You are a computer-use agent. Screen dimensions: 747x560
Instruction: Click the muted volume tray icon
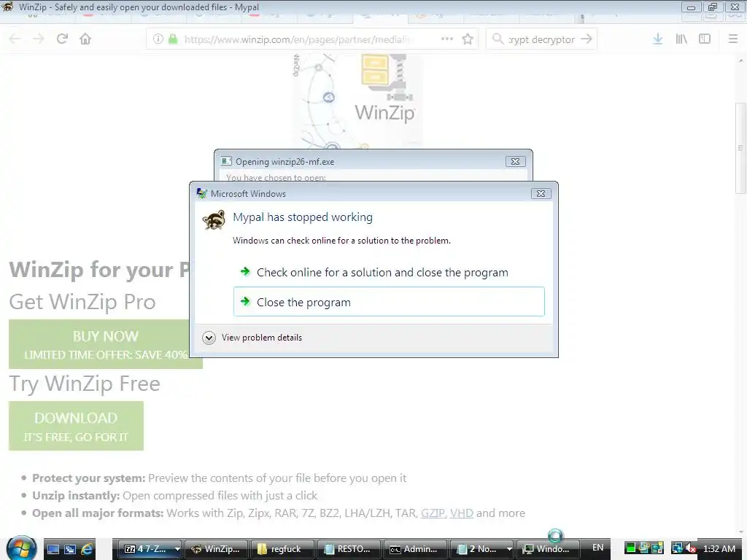pyautogui.click(x=691, y=548)
